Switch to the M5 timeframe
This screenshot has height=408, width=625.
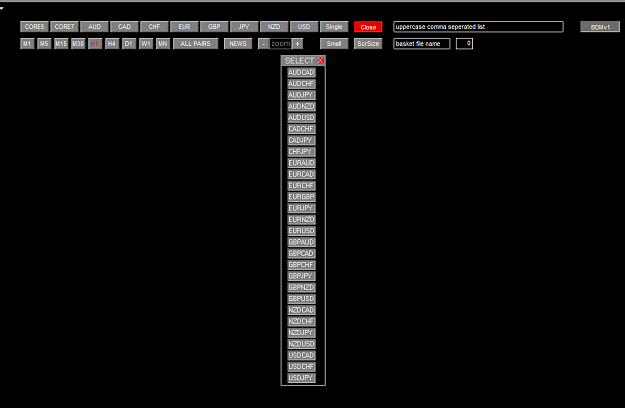point(44,43)
